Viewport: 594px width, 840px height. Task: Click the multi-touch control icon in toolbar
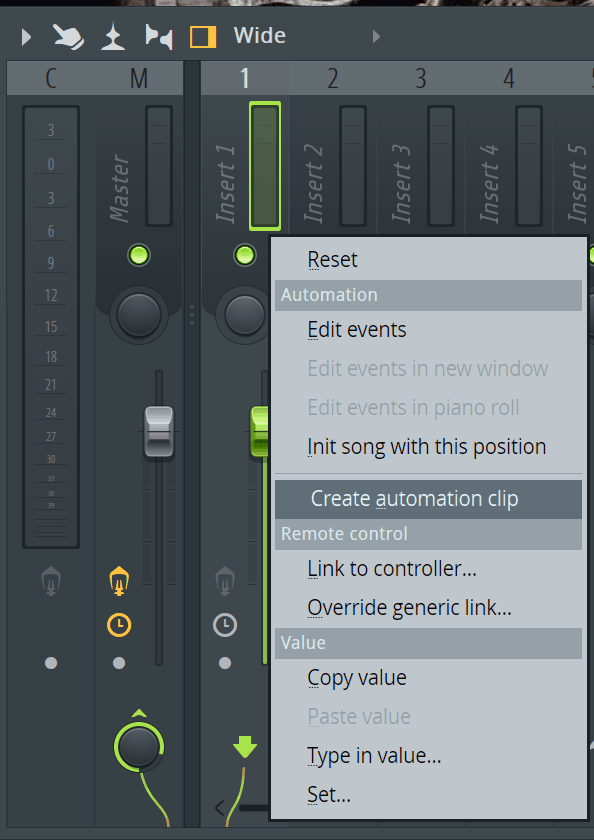113,36
